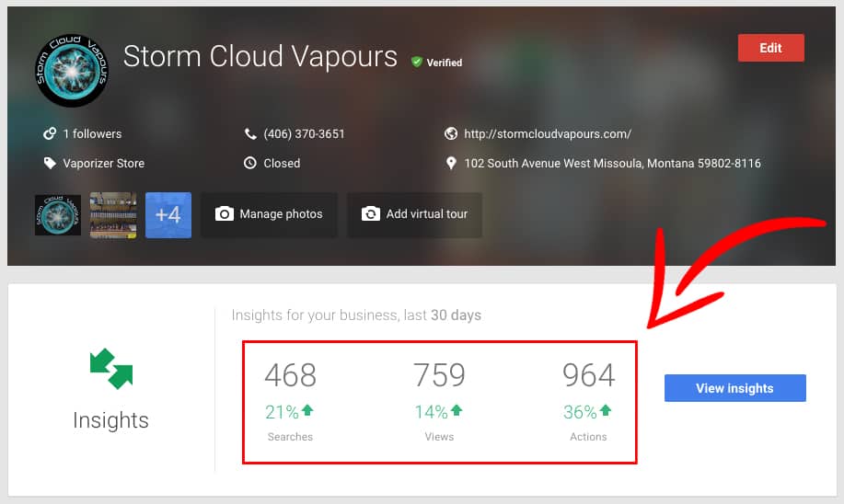Click the 14% views increase
The image size is (844, 504).
point(431,412)
